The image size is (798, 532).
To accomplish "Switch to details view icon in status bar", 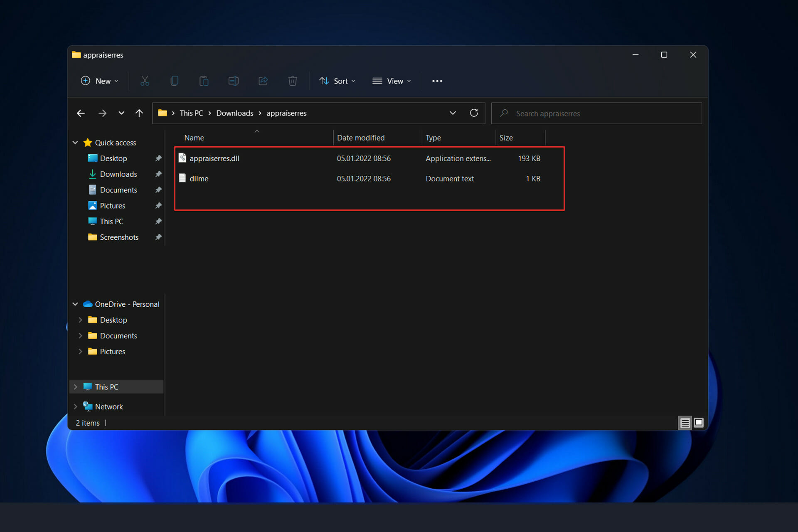I will pos(685,423).
